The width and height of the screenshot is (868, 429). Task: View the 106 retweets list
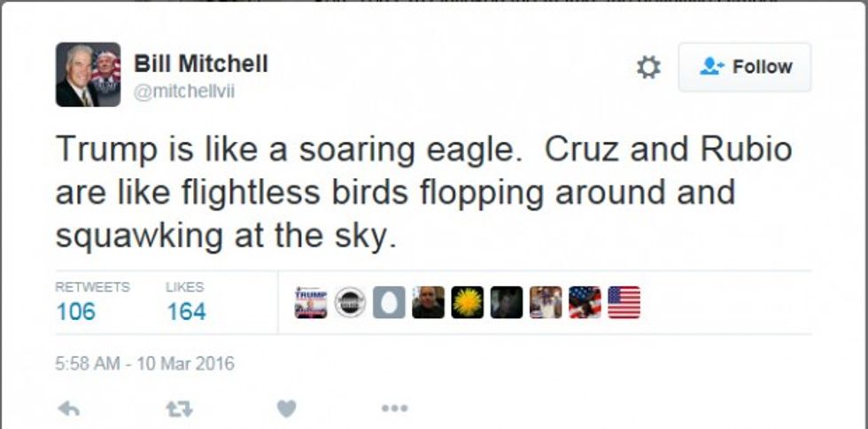76,311
